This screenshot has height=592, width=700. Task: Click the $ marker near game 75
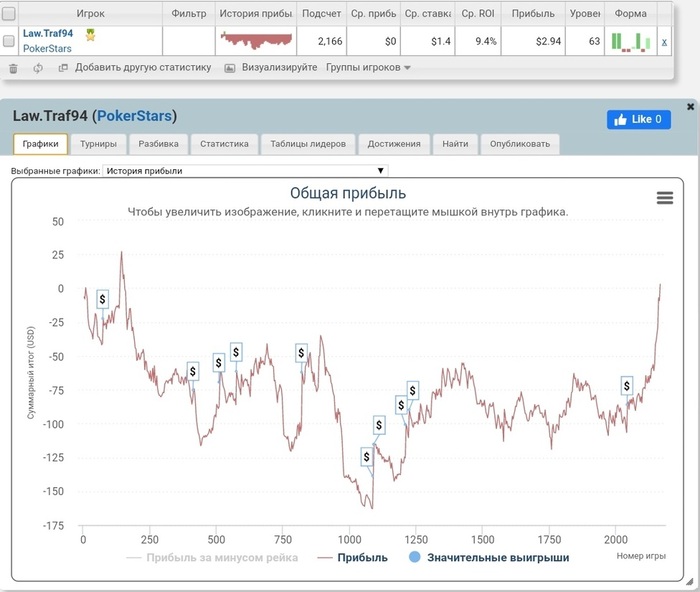(103, 299)
